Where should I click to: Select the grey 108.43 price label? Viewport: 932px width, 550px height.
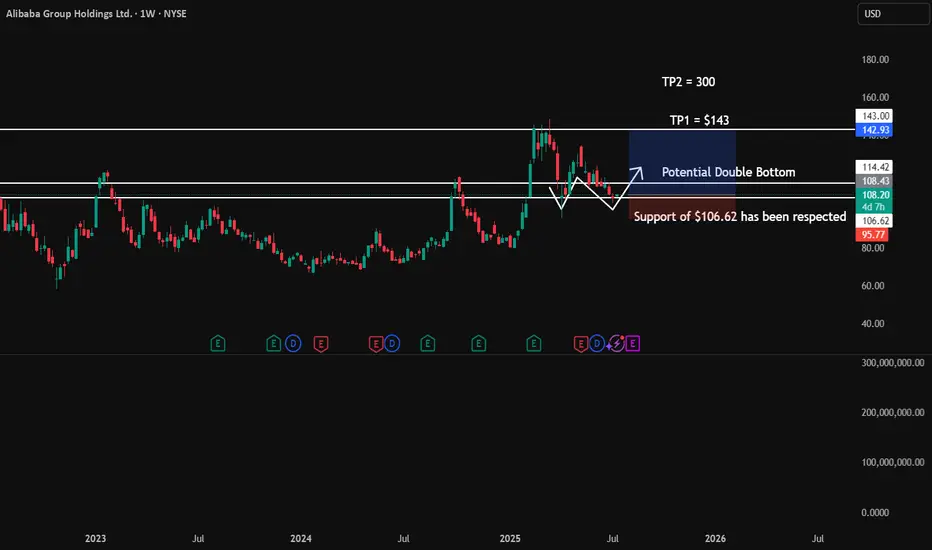click(874, 181)
